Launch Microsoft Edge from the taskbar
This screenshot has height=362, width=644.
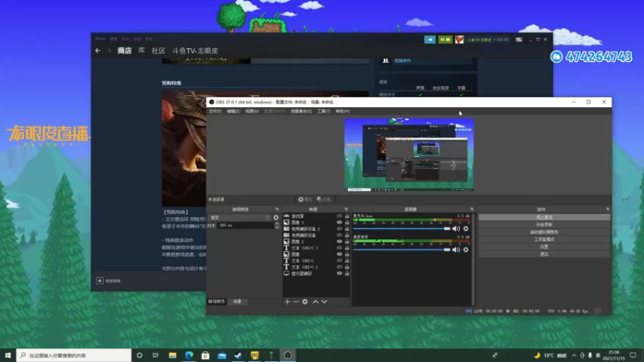pyautogui.click(x=189, y=355)
